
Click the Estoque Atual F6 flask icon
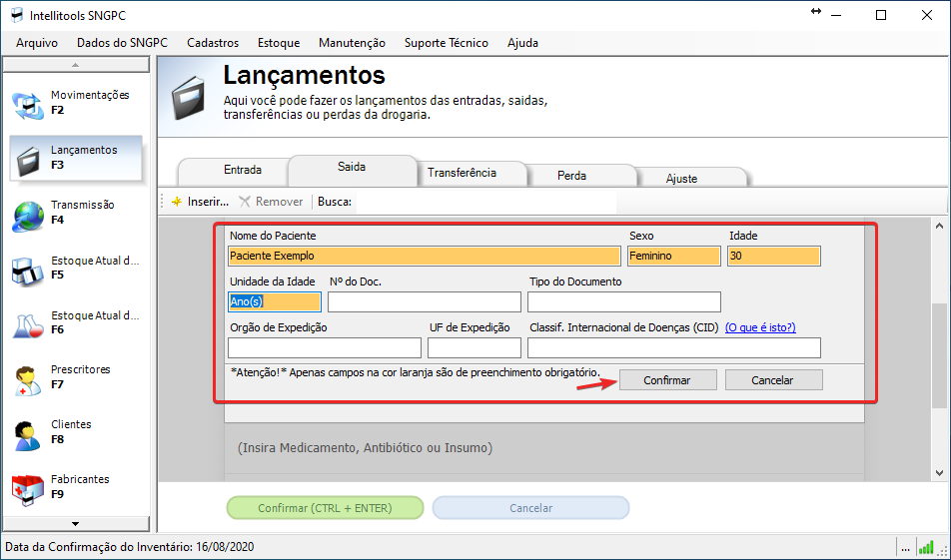[x=25, y=322]
